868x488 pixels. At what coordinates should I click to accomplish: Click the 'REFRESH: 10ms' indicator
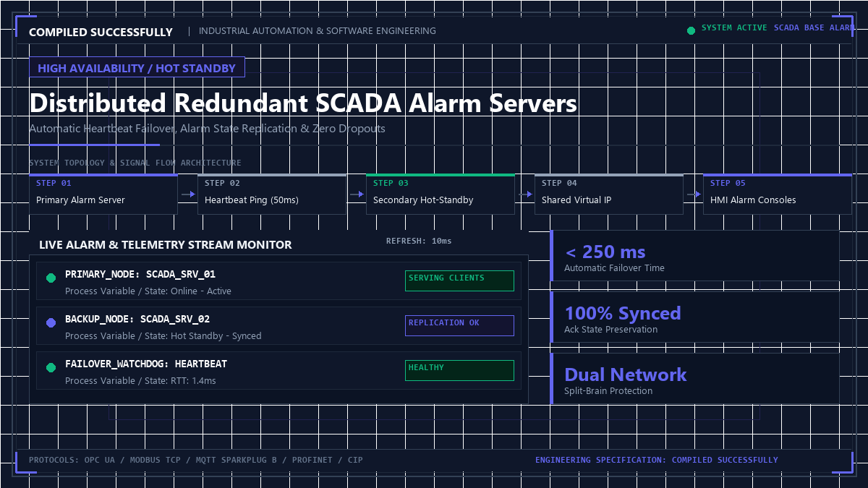click(x=419, y=241)
